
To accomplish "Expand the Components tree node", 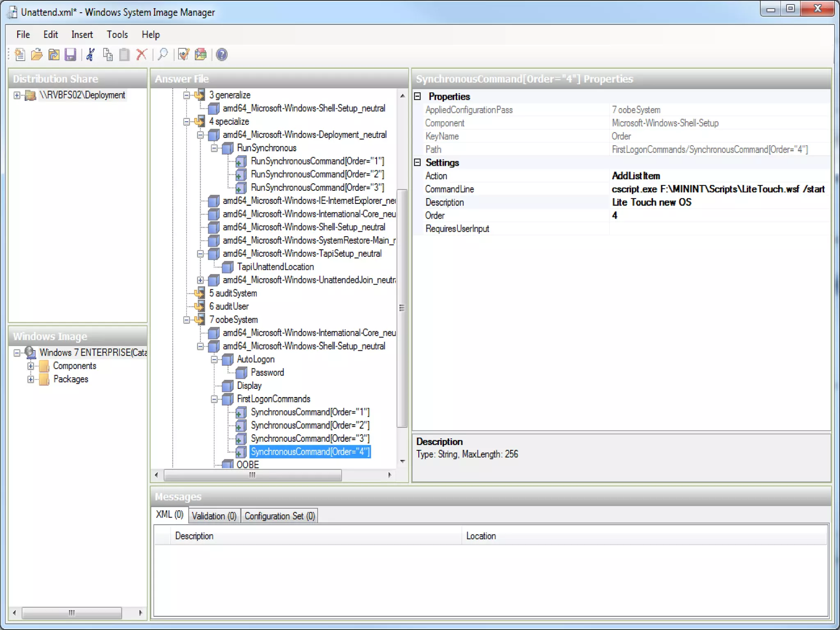I will pos(31,366).
